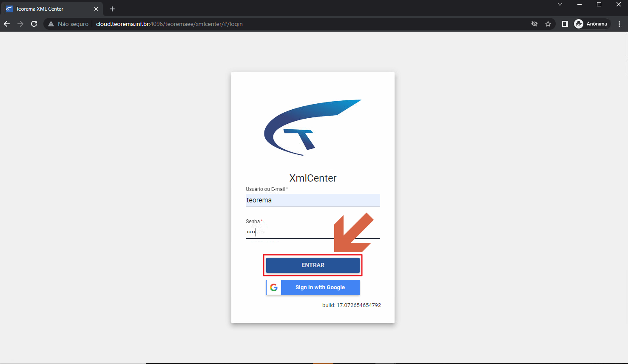Click the XmlCenter heading

point(313,178)
